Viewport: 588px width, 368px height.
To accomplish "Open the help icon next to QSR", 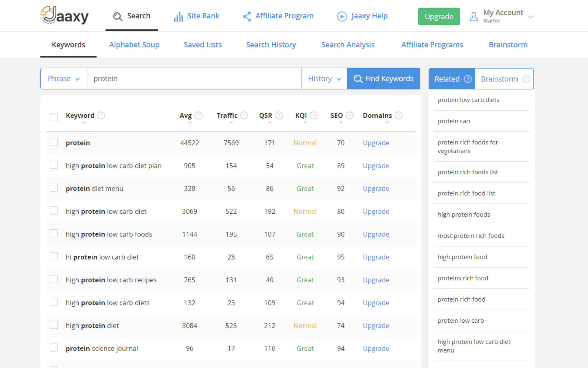I will pos(279,115).
